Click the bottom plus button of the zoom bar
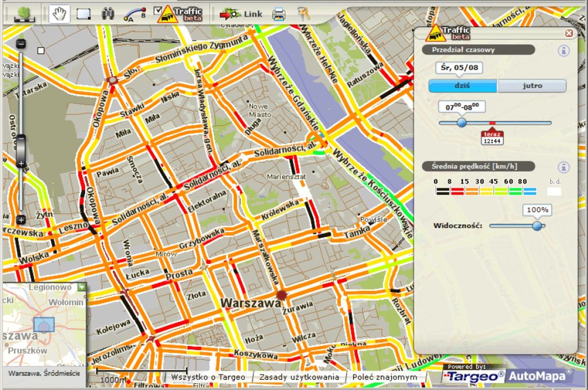This screenshot has width=588, height=390. [x=21, y=220]
